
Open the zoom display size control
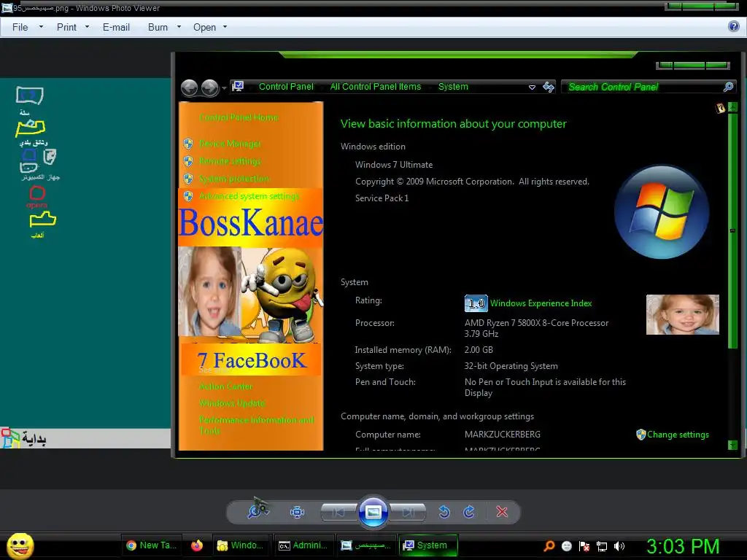(258, 511)
